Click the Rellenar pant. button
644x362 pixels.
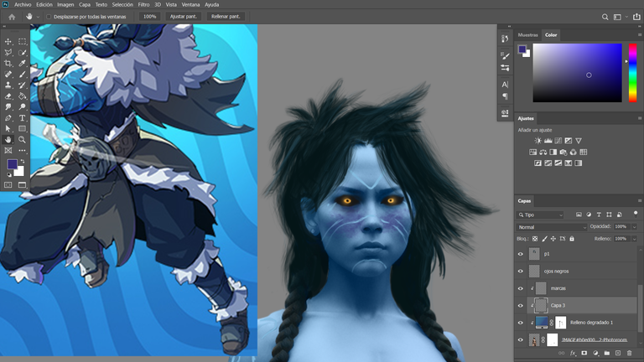click(226, 17)
